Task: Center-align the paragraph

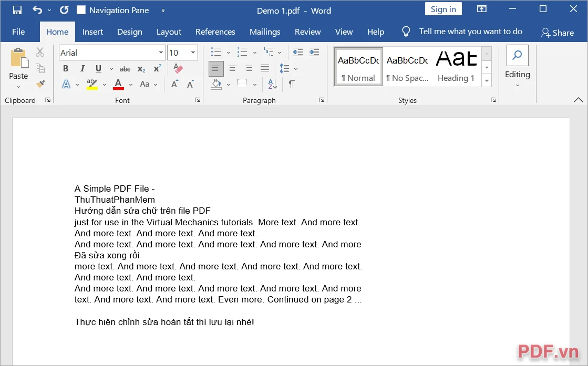Action: coord(232,68)
